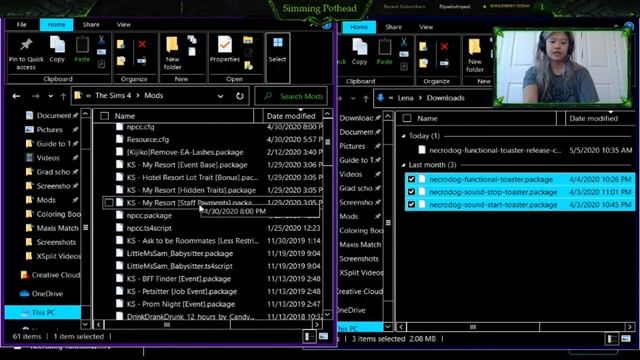Click Move to icon in Mods Organize group
This screenshot has width=640, height=360.
coord(121,44)
